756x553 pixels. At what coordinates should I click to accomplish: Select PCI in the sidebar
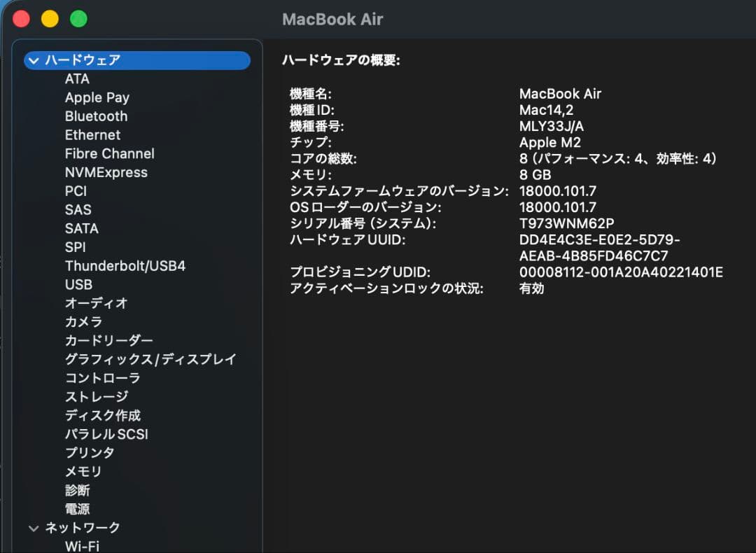pos(76,191)
